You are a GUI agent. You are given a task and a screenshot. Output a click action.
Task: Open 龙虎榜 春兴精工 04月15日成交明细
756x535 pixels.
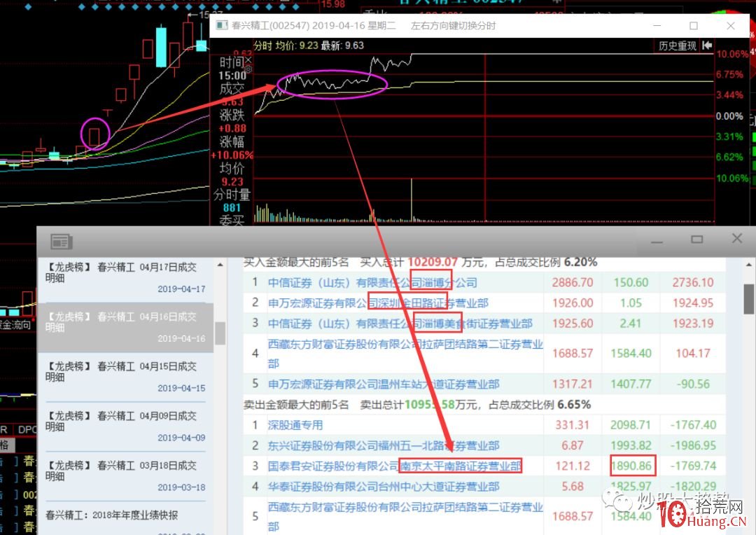(x=125, y=377)
